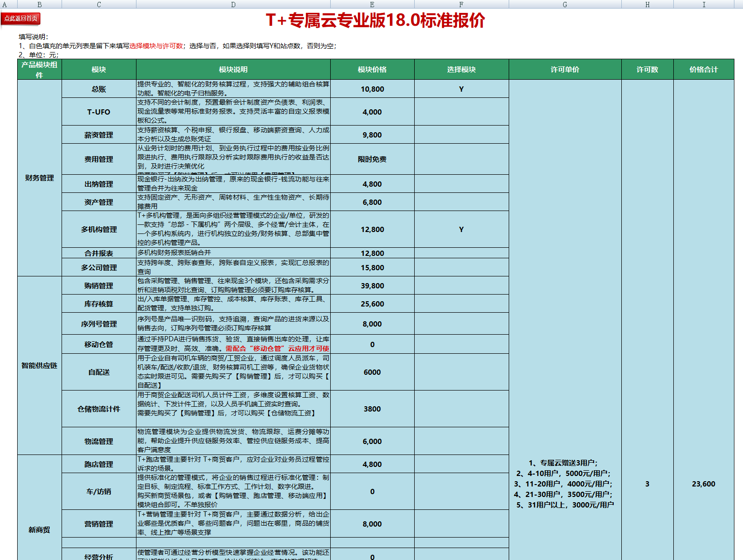This screenshot has height=560, width=743.
Task: Click the 许可数 header cell
Action: [x=648, y=69]
